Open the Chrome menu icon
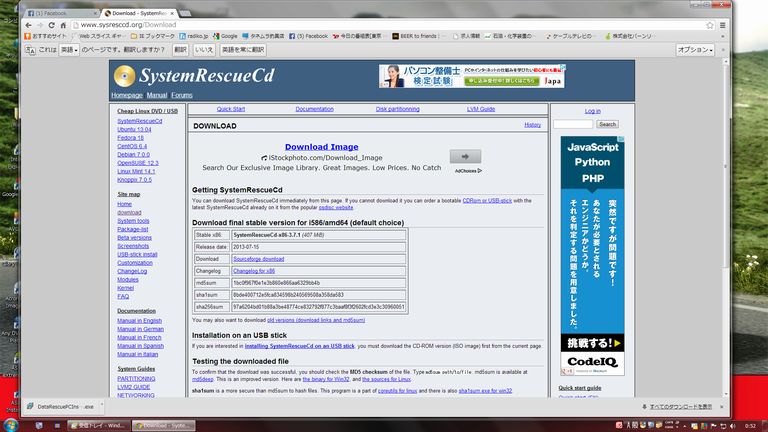Screen dimensions: 768x432 click(722, 25)
